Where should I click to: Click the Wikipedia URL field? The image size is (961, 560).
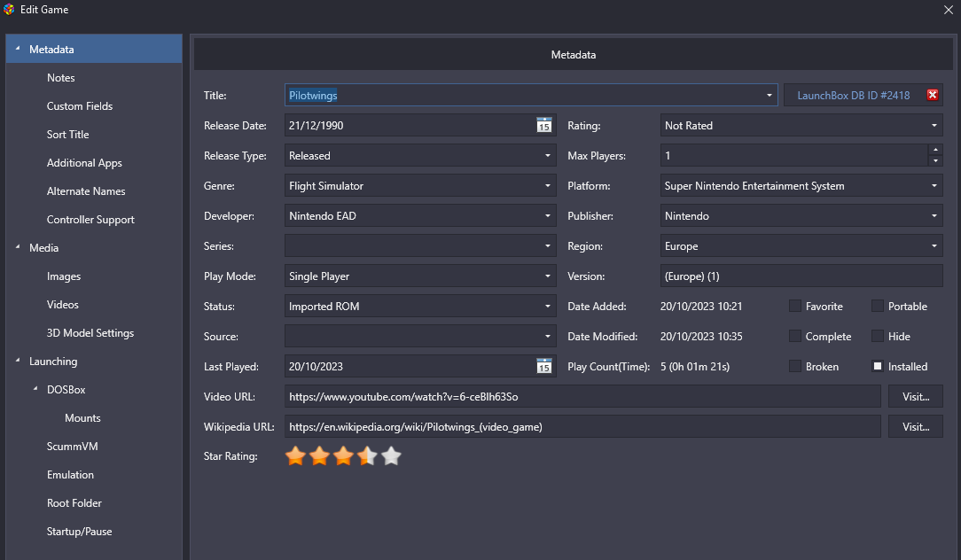[582, 426]
